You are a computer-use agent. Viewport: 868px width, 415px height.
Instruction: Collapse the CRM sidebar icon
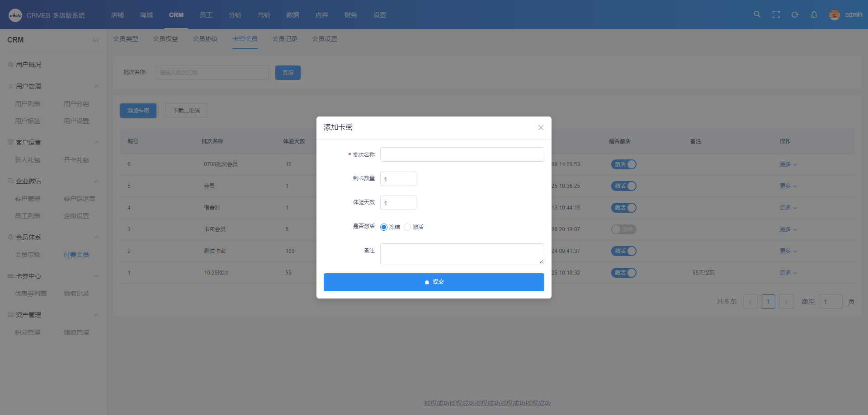(x=95, y=40)
